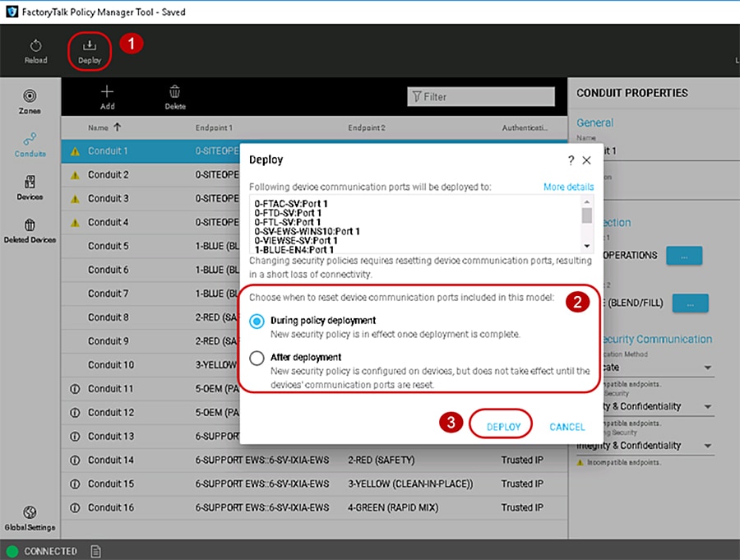
Task: Click the Authentication column header
Action: pyautogui.click(x=525, y=127)
